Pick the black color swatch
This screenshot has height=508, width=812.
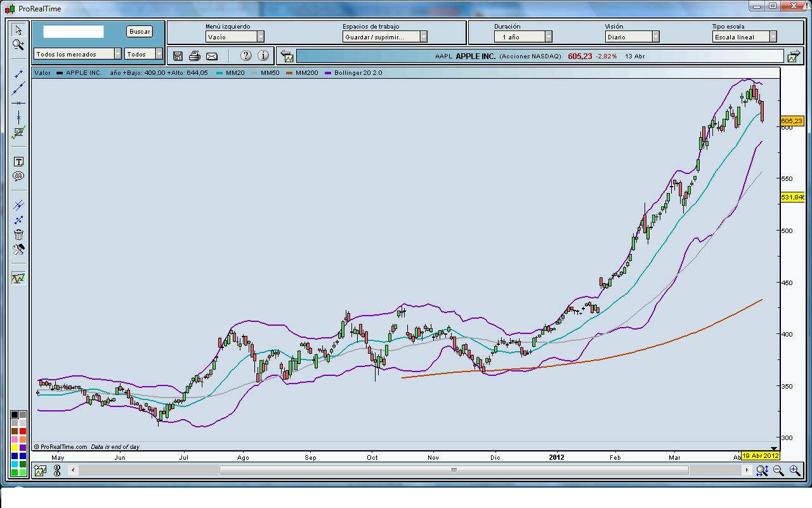(15, 415)
